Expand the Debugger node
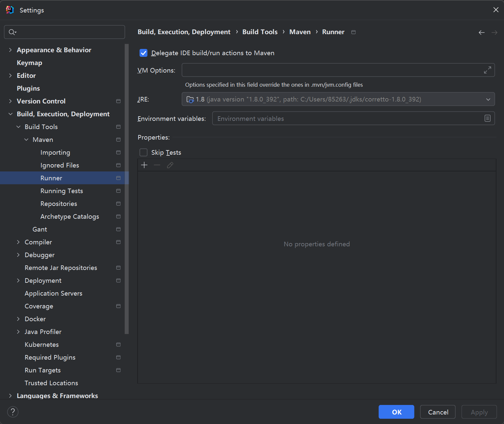The height and width of the screenshot is (424, 504). tap(18, 255)
